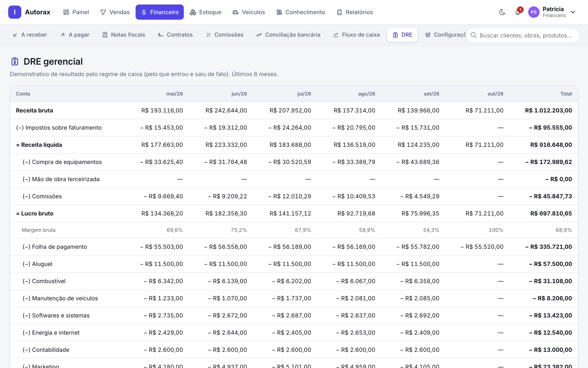Select Manutenção de veículos row label

coord(60,298)
